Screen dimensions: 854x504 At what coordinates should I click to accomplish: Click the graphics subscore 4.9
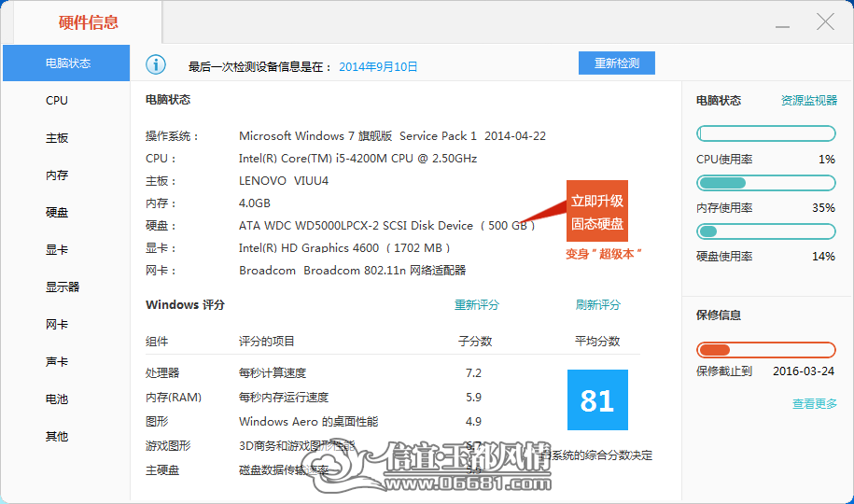point(473,421)
